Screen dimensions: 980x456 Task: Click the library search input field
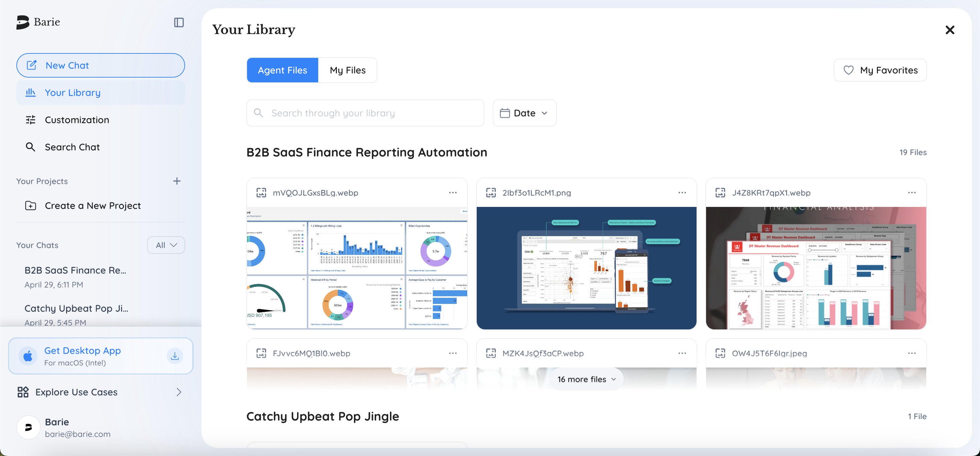pyautogui.click(x=365, y=113)
